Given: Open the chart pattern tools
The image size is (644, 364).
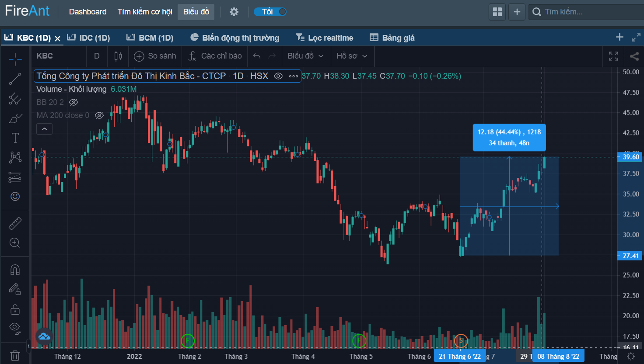Looking at the screenshot, I should [x=15, y=157].
